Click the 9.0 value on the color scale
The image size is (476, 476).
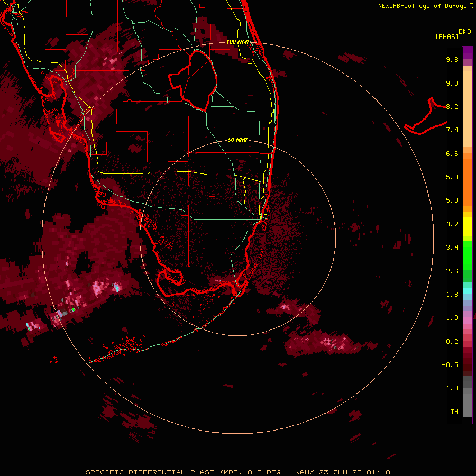[x=452, y=83]
